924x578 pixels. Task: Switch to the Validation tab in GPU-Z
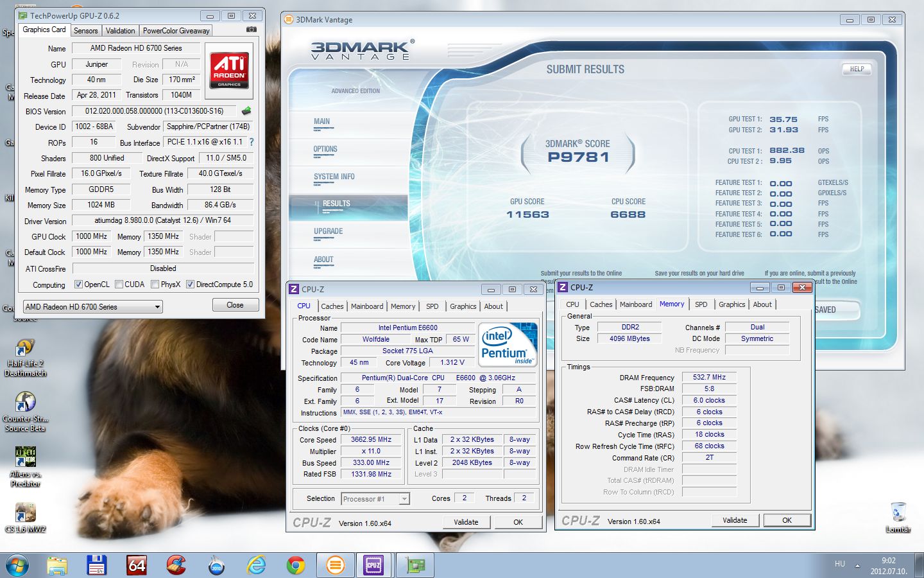(121, 31)
